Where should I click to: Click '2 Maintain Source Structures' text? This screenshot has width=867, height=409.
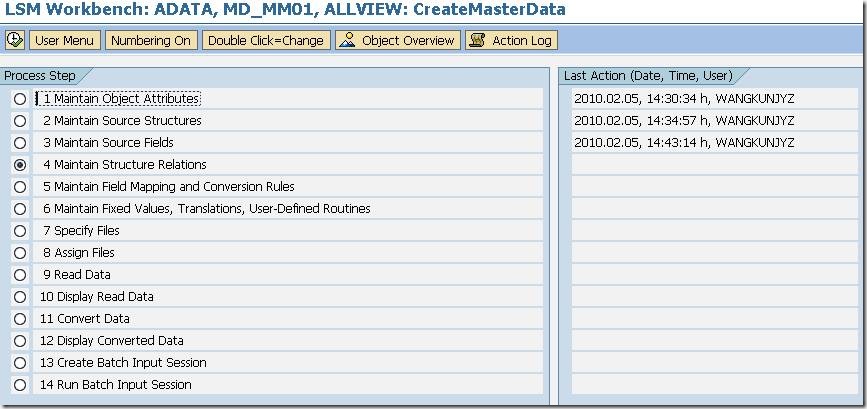tap(122, 120)
